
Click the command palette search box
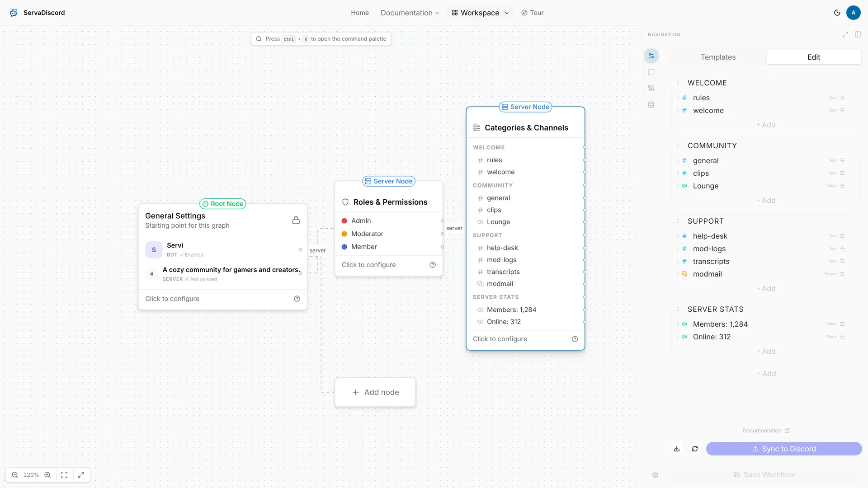coord(321,39)
